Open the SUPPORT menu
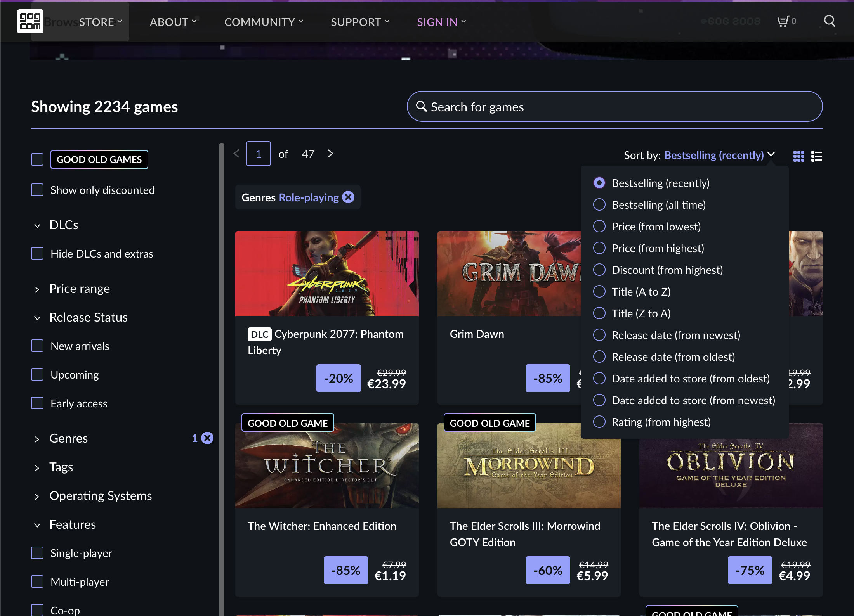The image size is (854, 616). (356, 22)
